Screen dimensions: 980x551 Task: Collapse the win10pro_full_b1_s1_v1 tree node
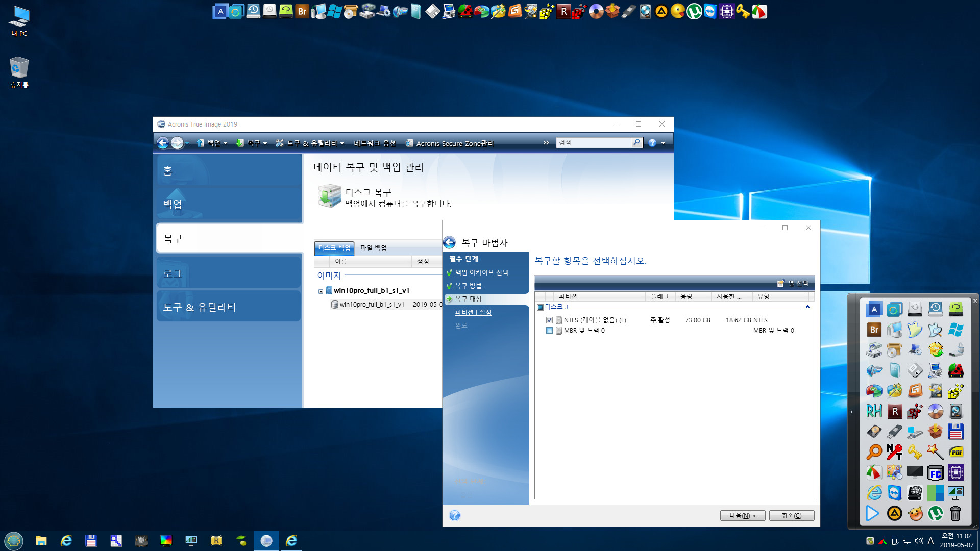tap(321, 291)
